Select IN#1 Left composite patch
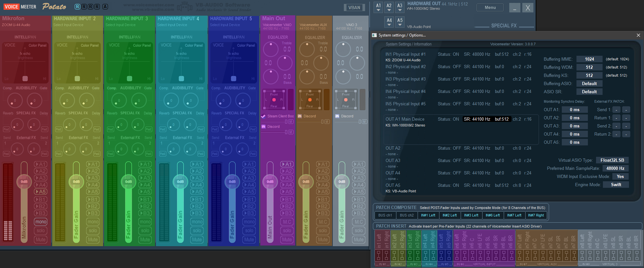 [x=428, y=215]
